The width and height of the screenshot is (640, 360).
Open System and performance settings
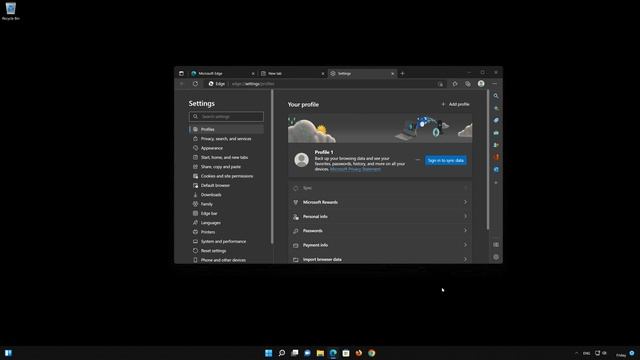(226, 242)
